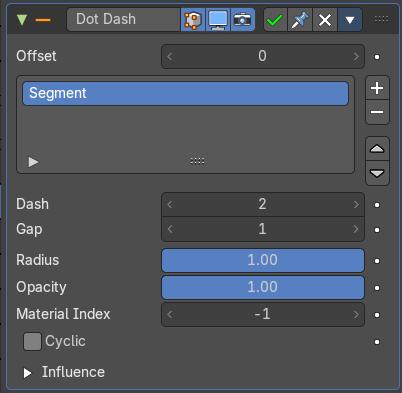Increase the Material Index value

[x=356, y=314]
